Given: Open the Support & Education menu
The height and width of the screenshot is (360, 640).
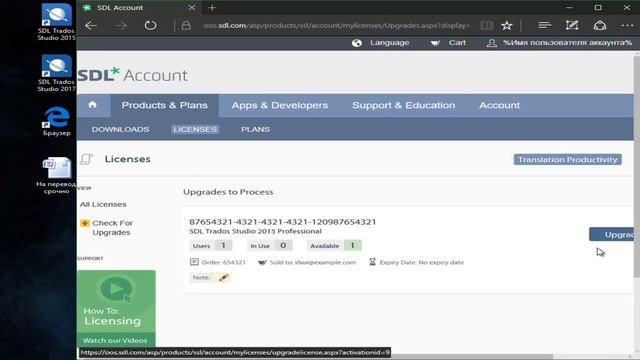Looking at the screenshot, I should coord(403,105).
